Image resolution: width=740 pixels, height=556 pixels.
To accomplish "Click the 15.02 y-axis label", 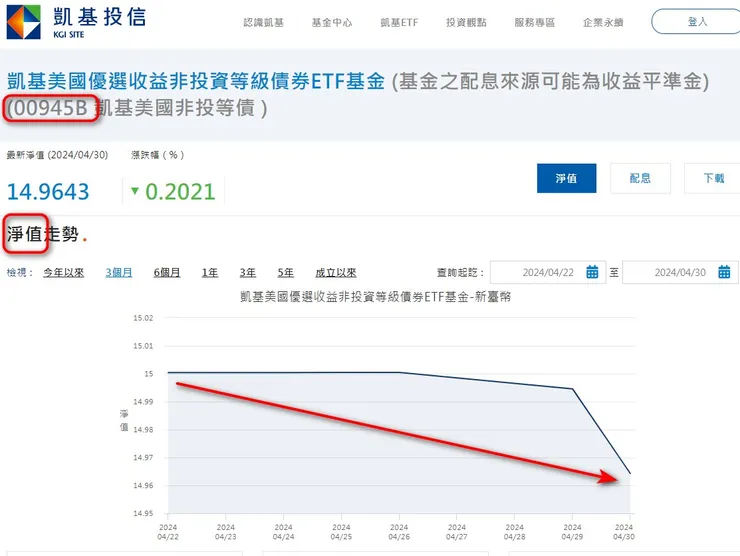I will click(x=143, y=318).
